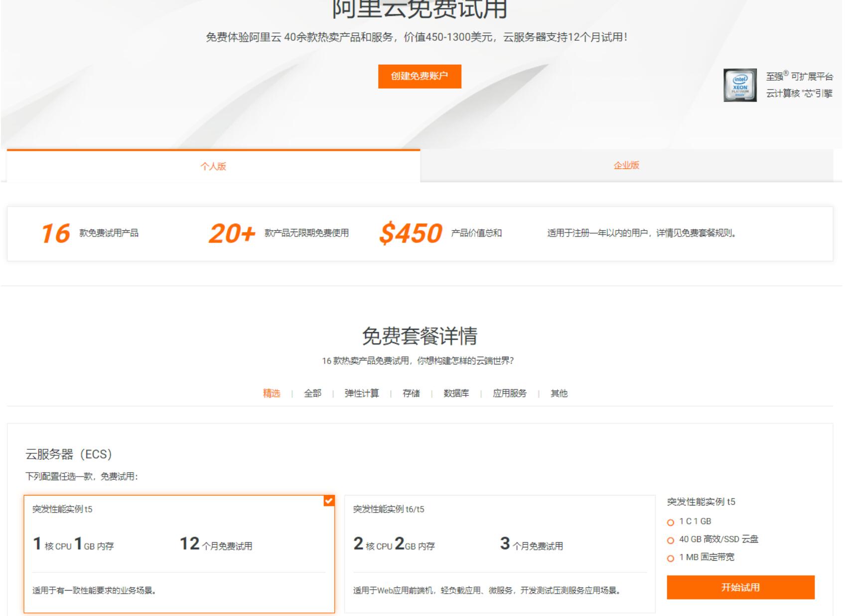853x616 pixels.
Task: Click the 免费套餐详情 heading
Action: (x=420, y=336)
